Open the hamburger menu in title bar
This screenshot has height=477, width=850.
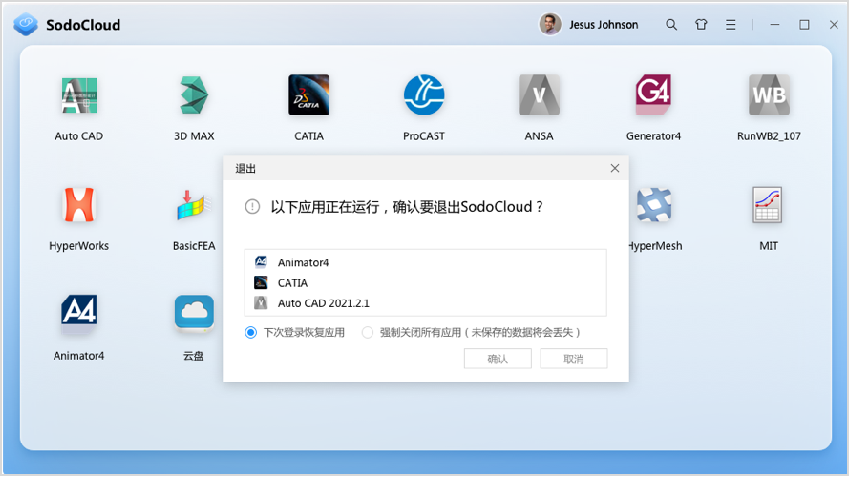coord(731,25)
